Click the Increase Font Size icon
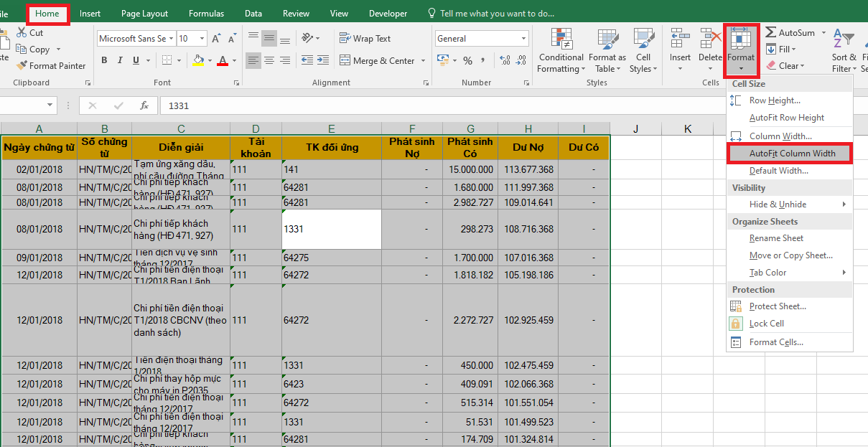868x447 pixels. point(218,39)
